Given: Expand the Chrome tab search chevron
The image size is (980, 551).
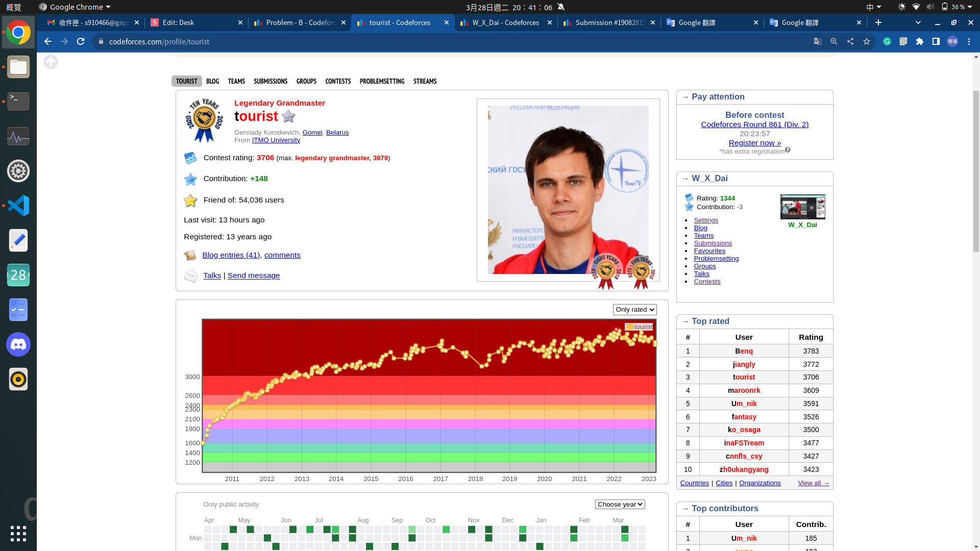Looking at the screenshot, I should 918,22.
